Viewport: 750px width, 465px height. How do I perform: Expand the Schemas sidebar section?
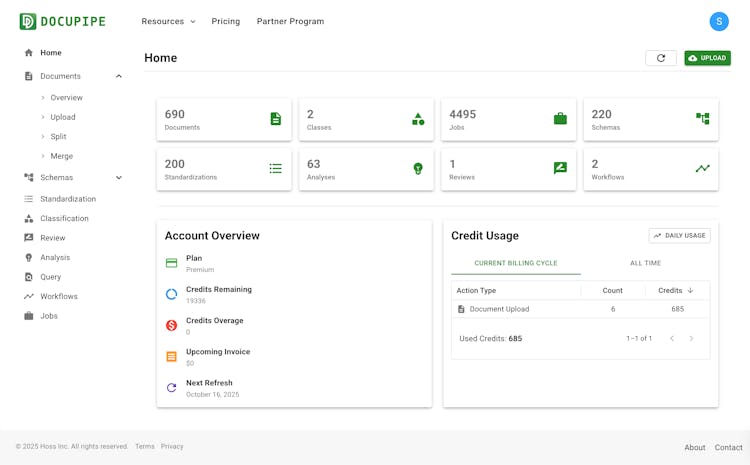119,178
